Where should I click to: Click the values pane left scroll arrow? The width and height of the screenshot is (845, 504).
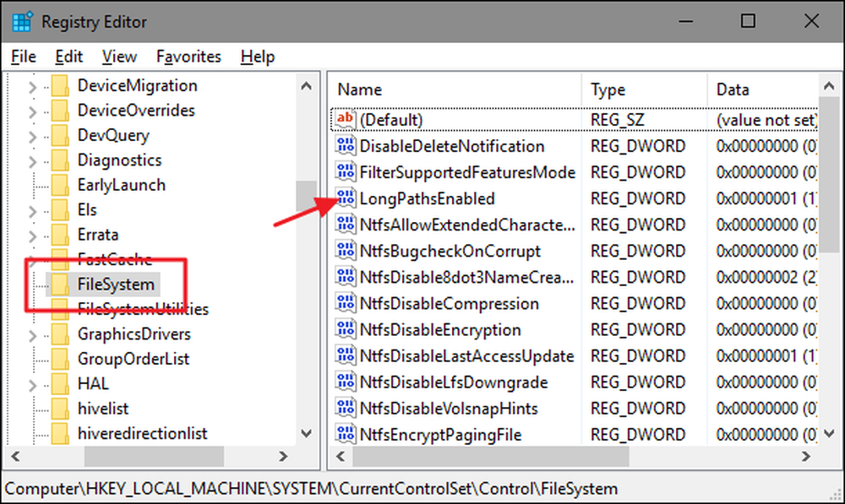pos(340,457)
